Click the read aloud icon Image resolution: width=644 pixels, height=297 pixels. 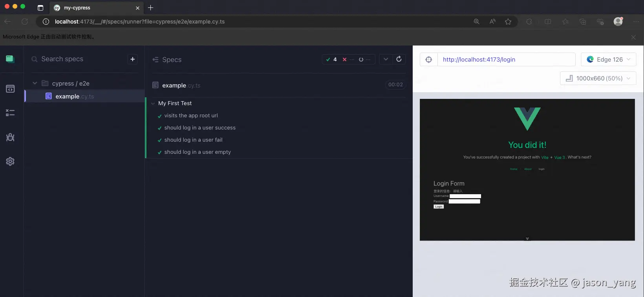point(492,22)
